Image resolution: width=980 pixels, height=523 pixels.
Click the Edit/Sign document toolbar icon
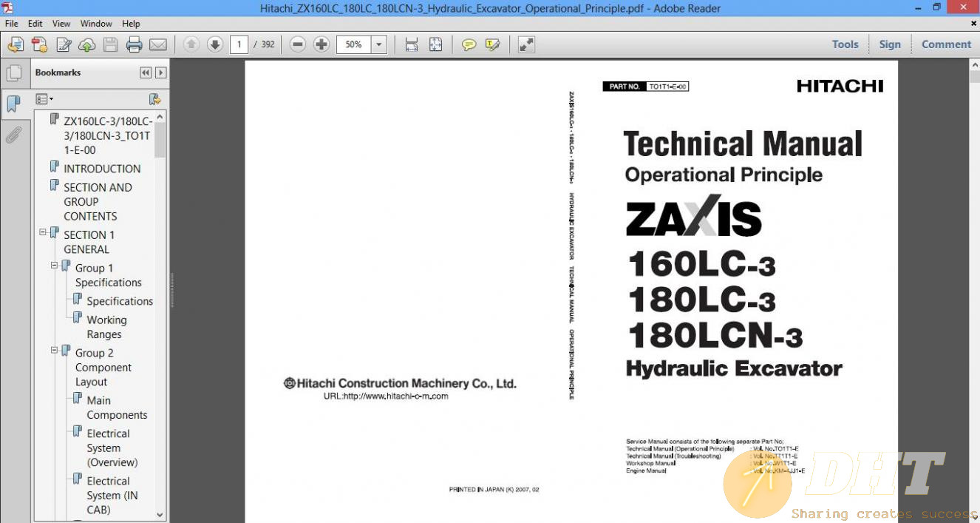tap(64, 44)
